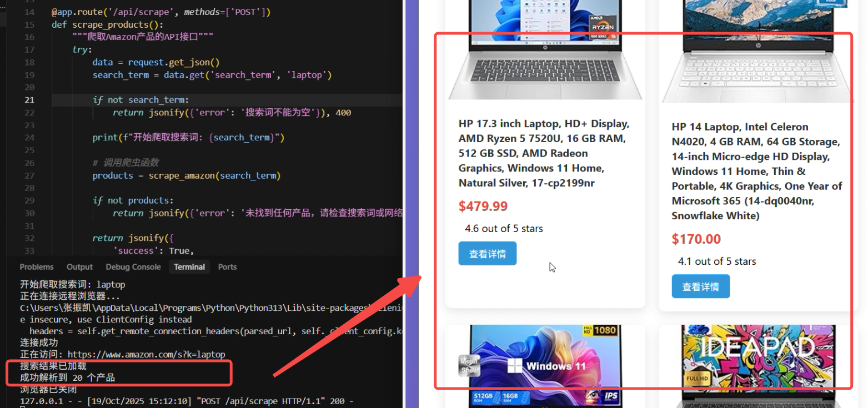Image resolution: width=868 pixels, height=408 pixels.
Task: Click the search_term = data.get line
Action: coord(212,75)
